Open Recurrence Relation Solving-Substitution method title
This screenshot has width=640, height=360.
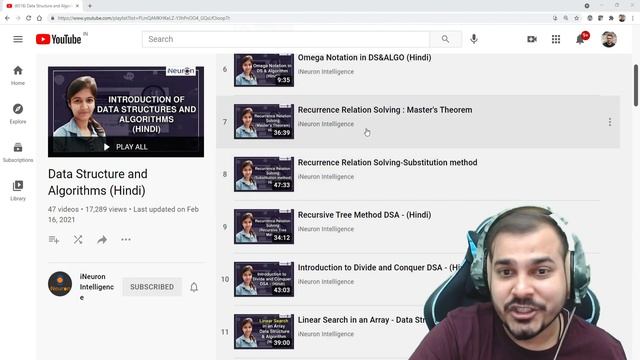pyautogui.click(x=387, y=162)
